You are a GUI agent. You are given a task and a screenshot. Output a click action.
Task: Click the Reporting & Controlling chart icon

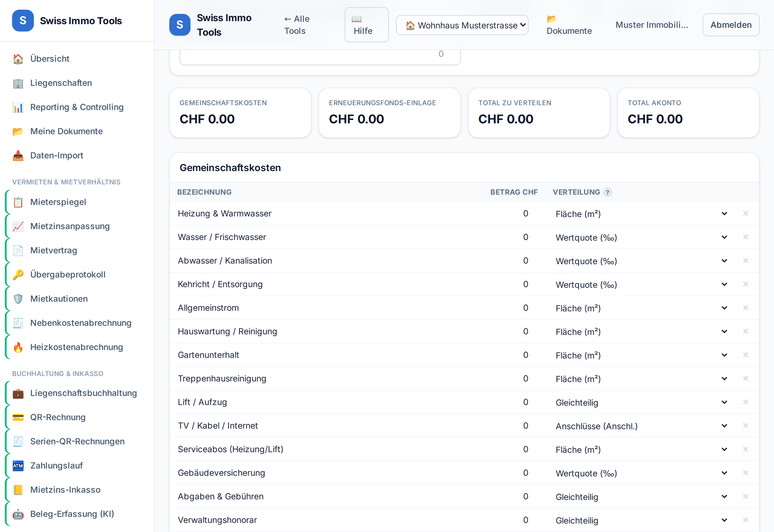pyautogui.click(x=18, y=107)
